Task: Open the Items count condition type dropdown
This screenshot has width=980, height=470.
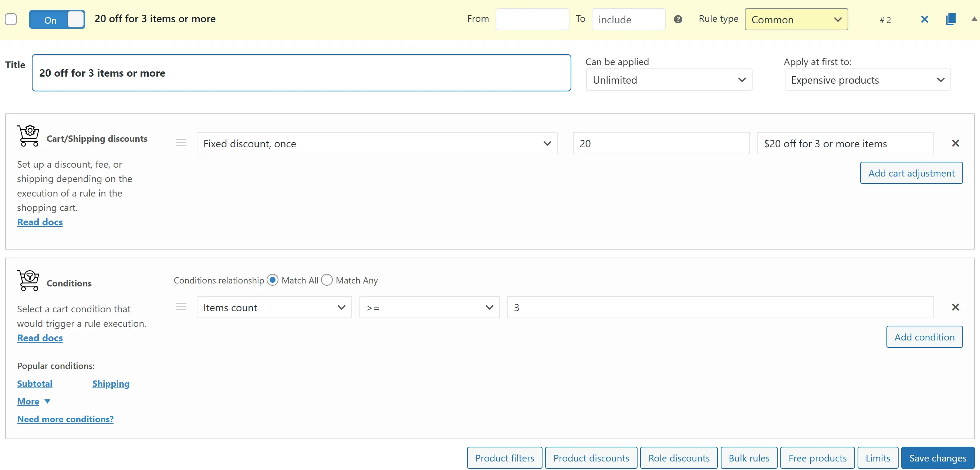Action: tap(274, 308)
